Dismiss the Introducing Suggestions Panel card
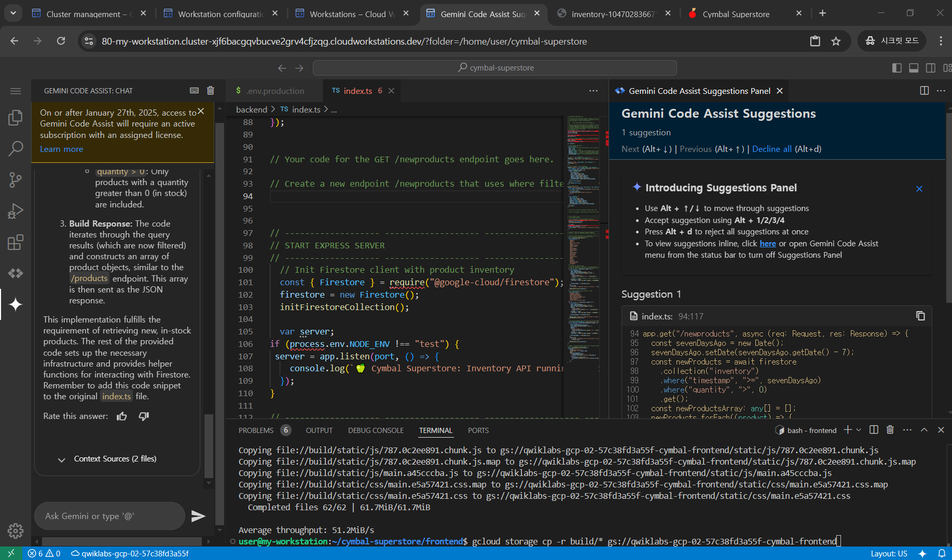Image resolution: width=952 pixels, height=560 pixels. (x=919, y=189)
